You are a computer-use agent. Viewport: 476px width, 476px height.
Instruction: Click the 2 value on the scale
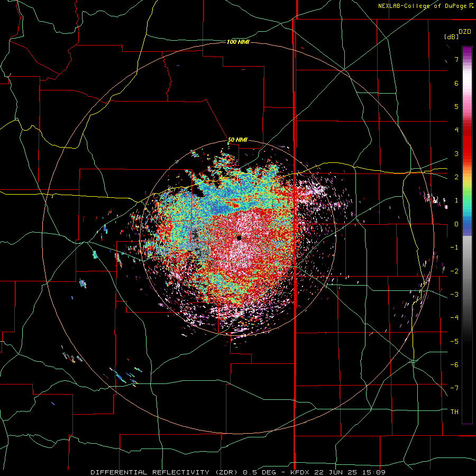456,177
